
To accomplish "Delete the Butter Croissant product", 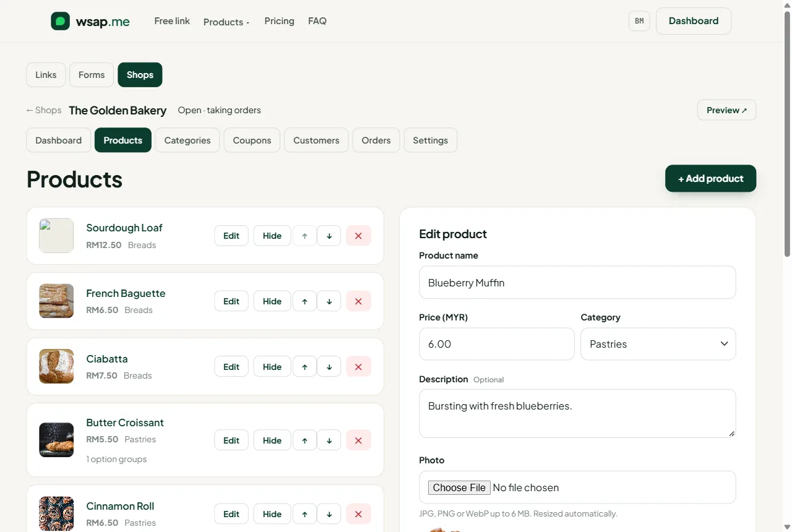I will click(358, 440).
